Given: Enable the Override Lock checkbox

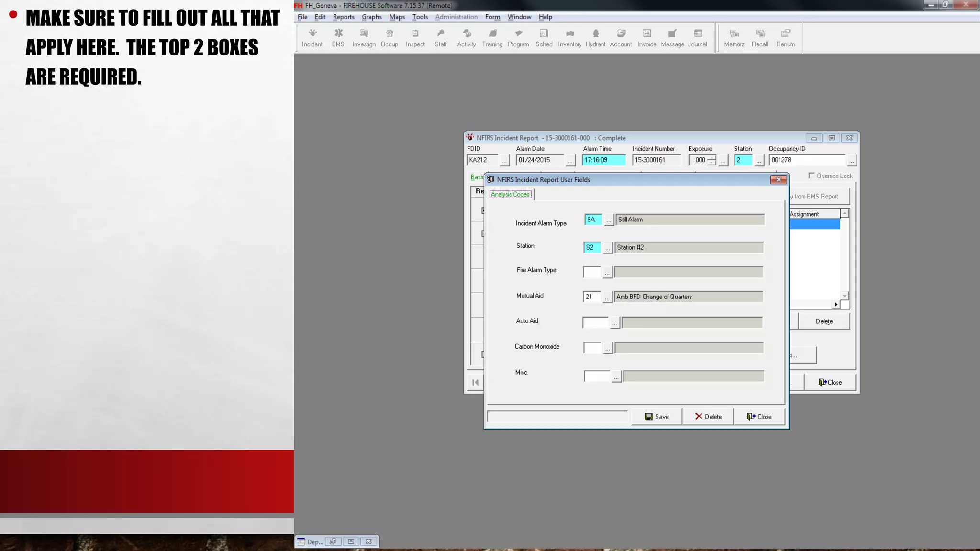Looking at the screenshot, I should (812, 176).
